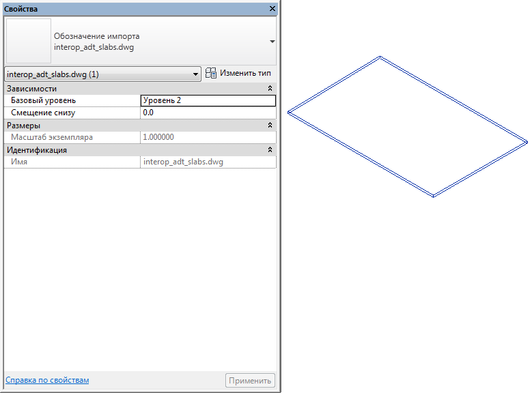Click the Применить button

pos(250,381)
